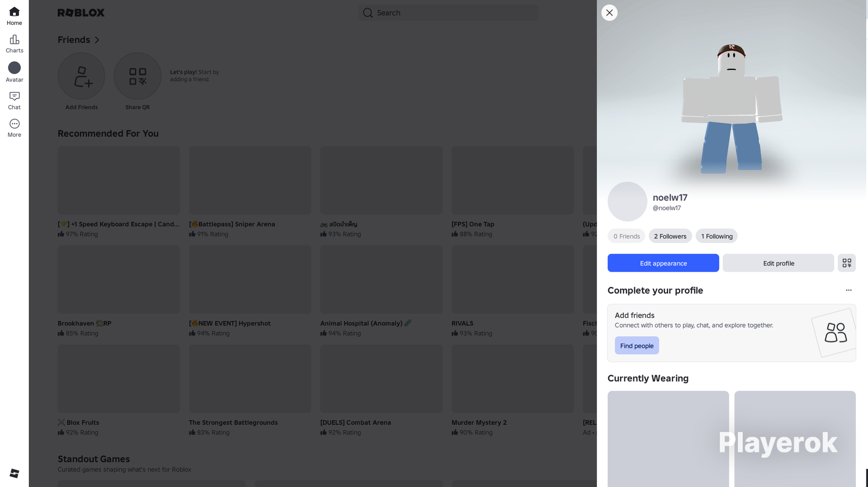Image resolution: width=868 pixels, height=487 pixels.
Task: Open the Brookhaven RP game thumbnail
Action: 119,280
